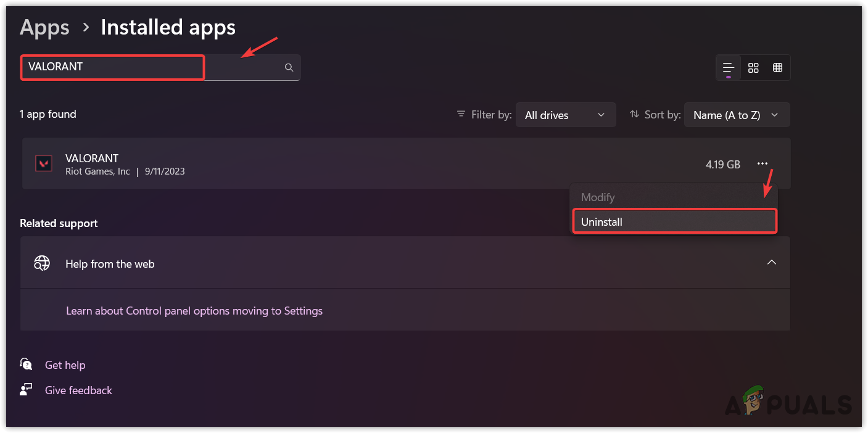Open Learn about Control panel options link
Screen dimensions: 868x433
point(194,311)
